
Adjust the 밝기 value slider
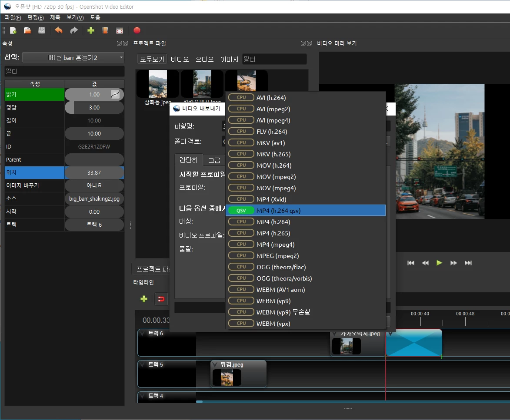(x=94, y=94)
